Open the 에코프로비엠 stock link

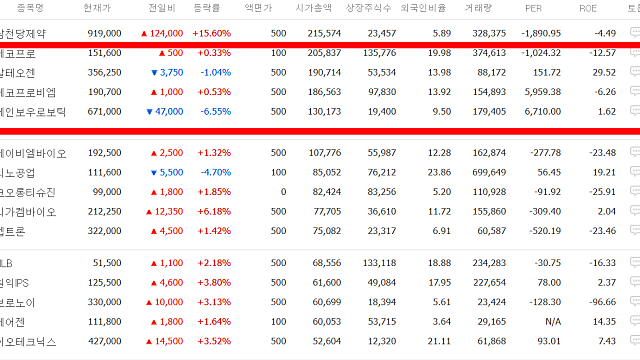click(28, 92)
